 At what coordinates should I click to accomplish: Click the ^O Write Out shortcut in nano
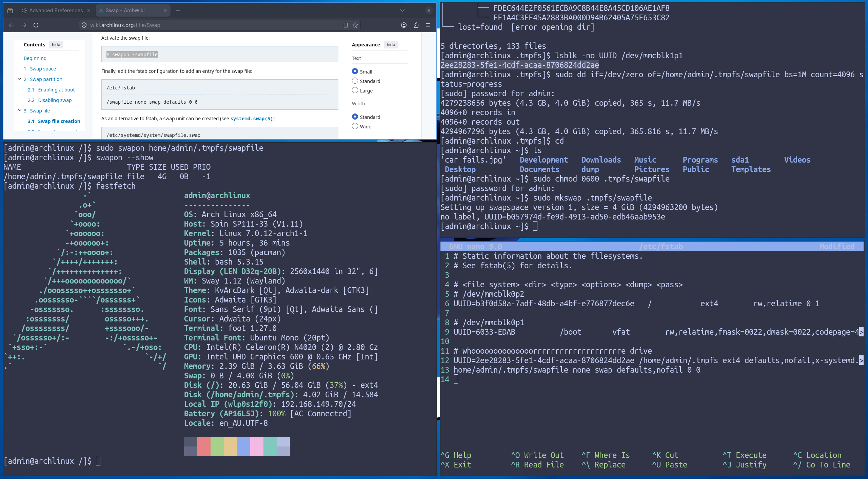[537, 455]
